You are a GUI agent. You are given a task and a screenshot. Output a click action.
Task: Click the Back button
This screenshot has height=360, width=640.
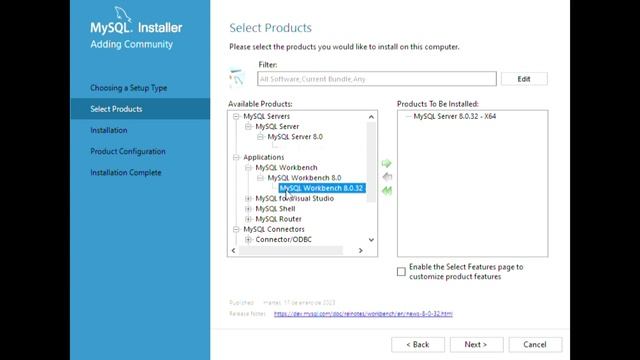click(x=418, y=344)
